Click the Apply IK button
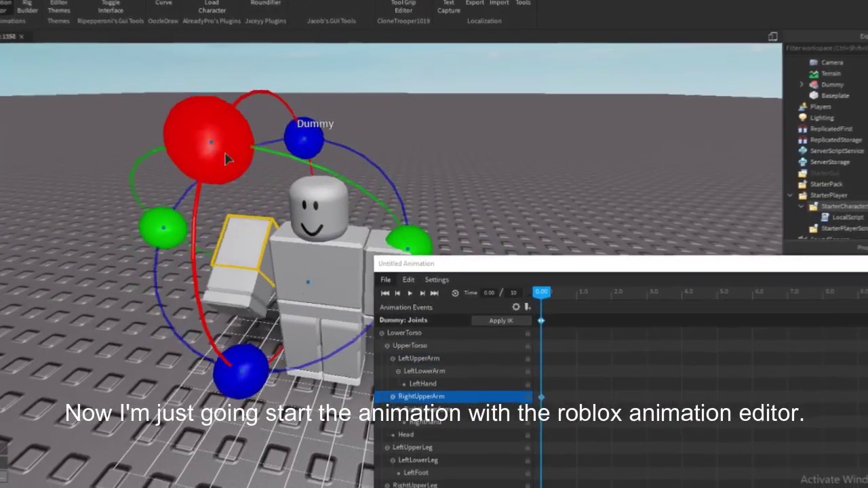868x488 pixels. (x=501, y=321)
